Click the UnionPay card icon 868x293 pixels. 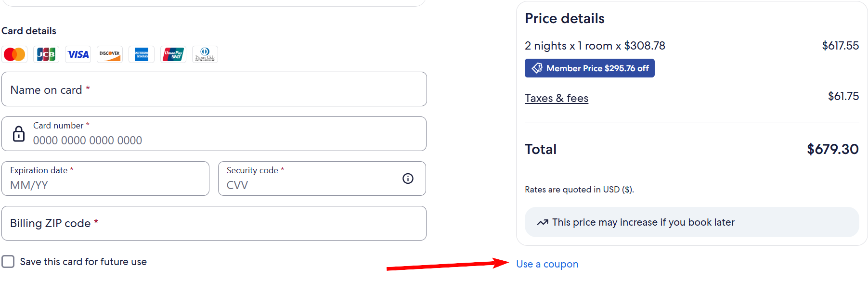point(173,54)
